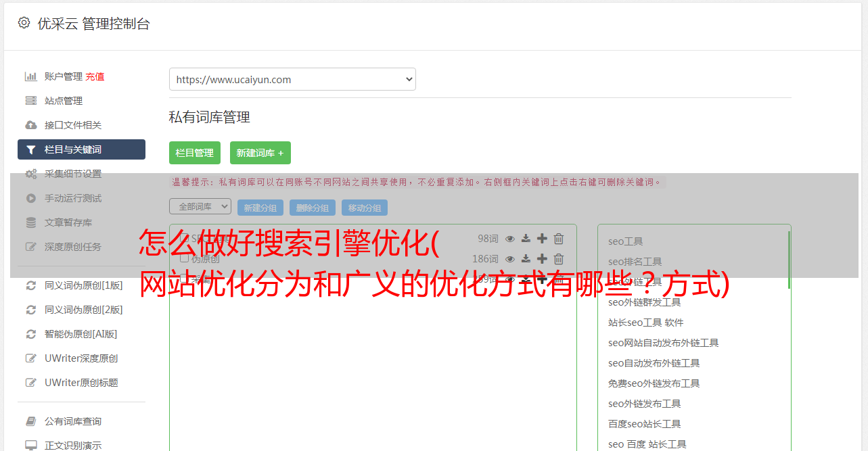The image size is (868, 451).
Task: View keywords with 98词 row eye icon
Action: tap(510, 239)
